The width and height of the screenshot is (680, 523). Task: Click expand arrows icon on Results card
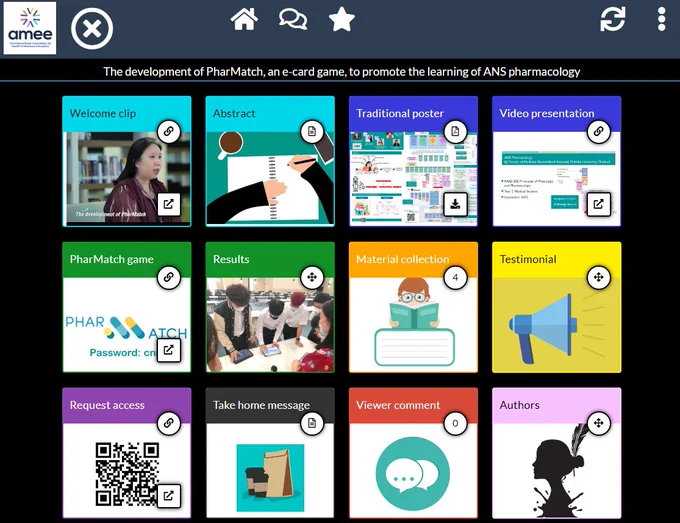point(312,277)
